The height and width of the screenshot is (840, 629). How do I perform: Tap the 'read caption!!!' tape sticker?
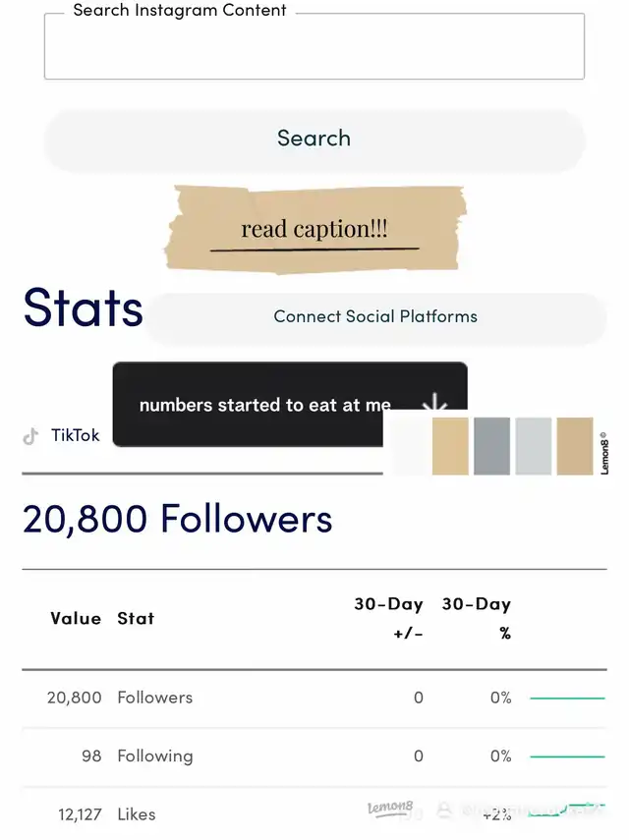(x=314, y=229)
